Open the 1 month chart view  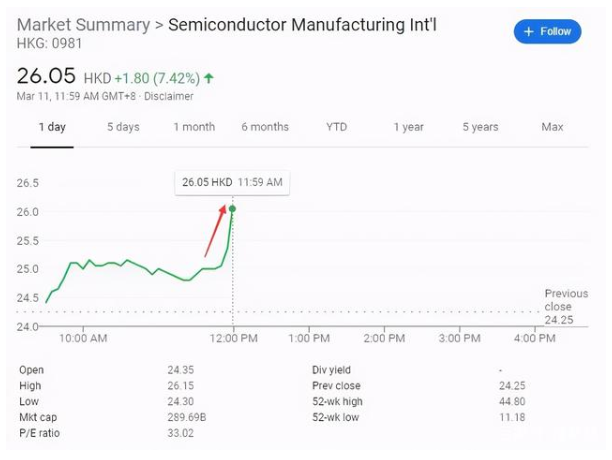click(x=194, y=127)
